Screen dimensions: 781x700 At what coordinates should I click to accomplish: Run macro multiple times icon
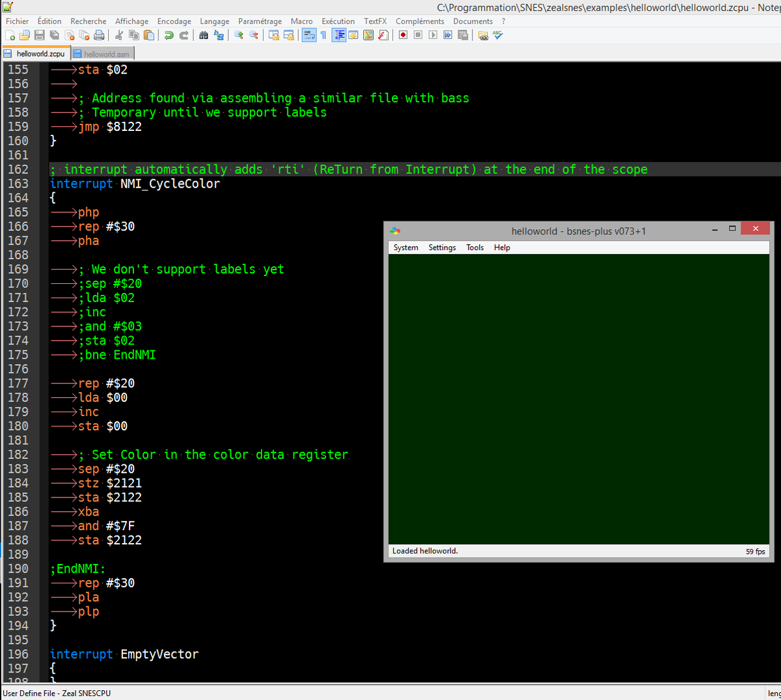(x=448, y=35)
